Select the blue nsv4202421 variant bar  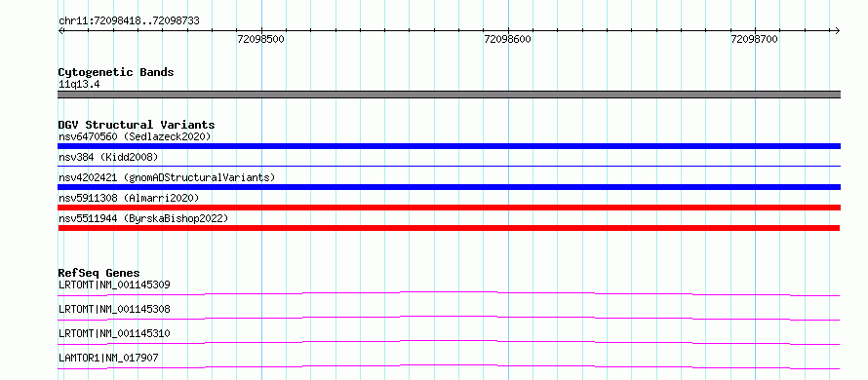pos(449,187)
